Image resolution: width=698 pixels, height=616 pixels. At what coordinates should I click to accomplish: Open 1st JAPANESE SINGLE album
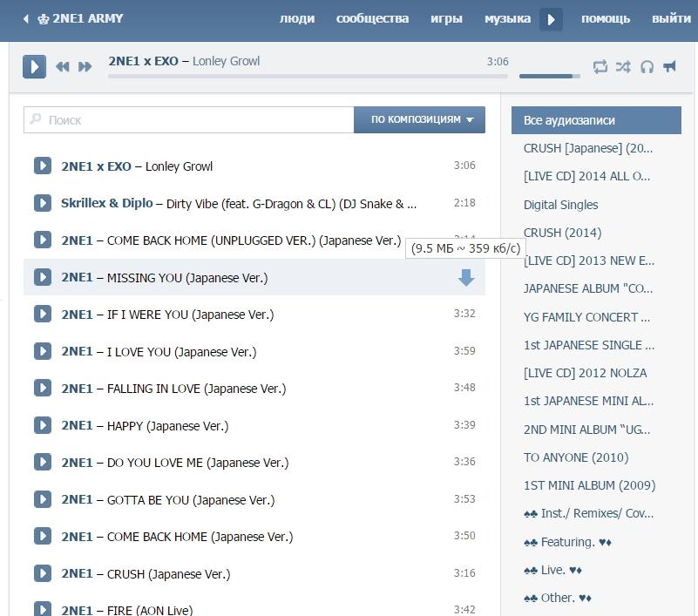click(589, 345)
